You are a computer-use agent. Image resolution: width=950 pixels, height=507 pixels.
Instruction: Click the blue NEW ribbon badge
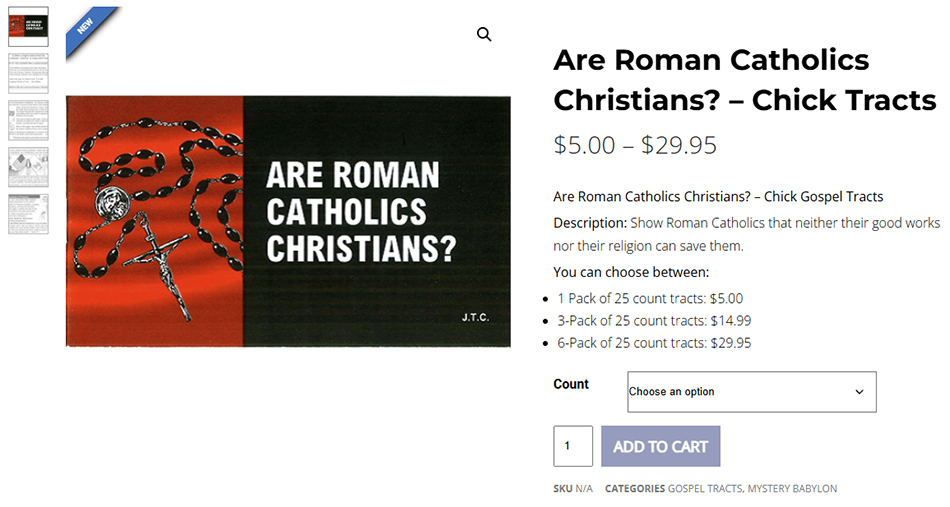[x=88, y=28]
